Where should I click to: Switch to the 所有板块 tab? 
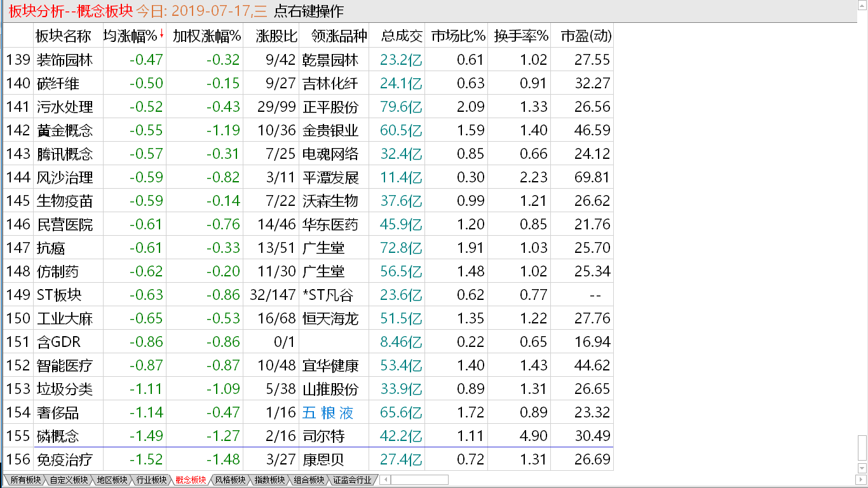click(x=25, y=480)
